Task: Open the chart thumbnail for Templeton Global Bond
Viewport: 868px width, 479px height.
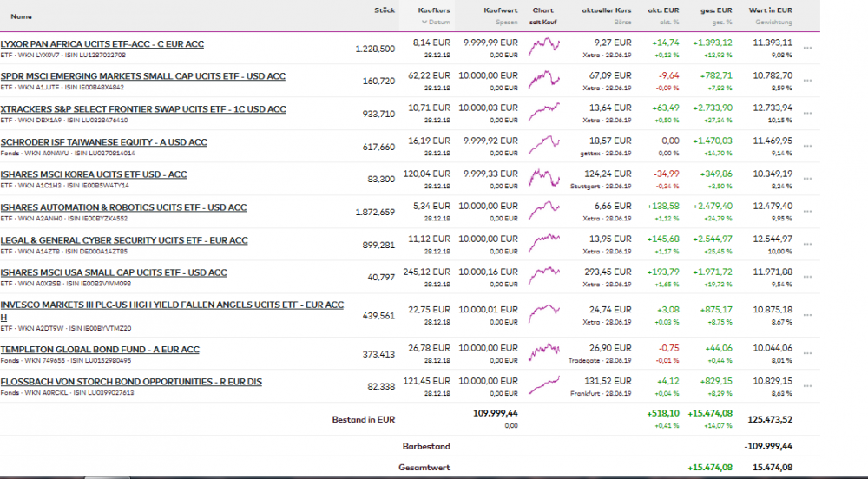Action: point(543,354)
